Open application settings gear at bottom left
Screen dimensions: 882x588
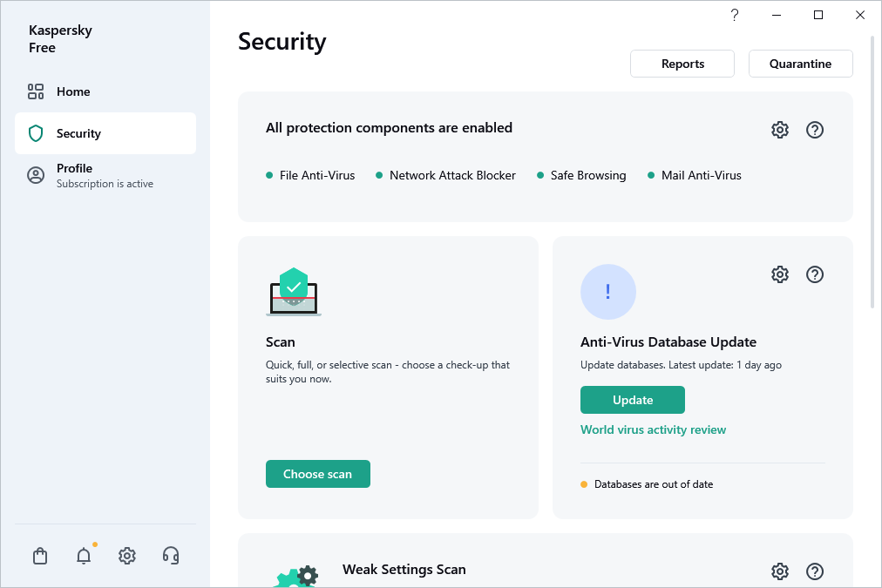tap(126, 555)
